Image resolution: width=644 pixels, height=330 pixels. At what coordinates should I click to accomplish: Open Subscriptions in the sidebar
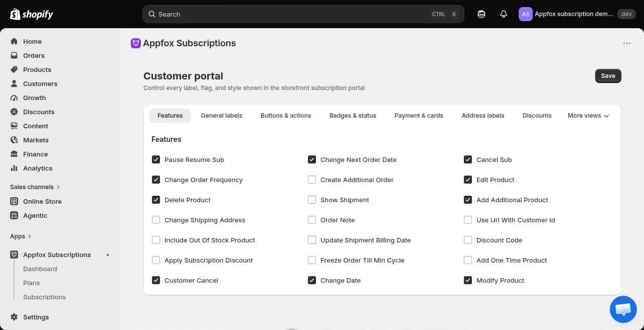44,297
